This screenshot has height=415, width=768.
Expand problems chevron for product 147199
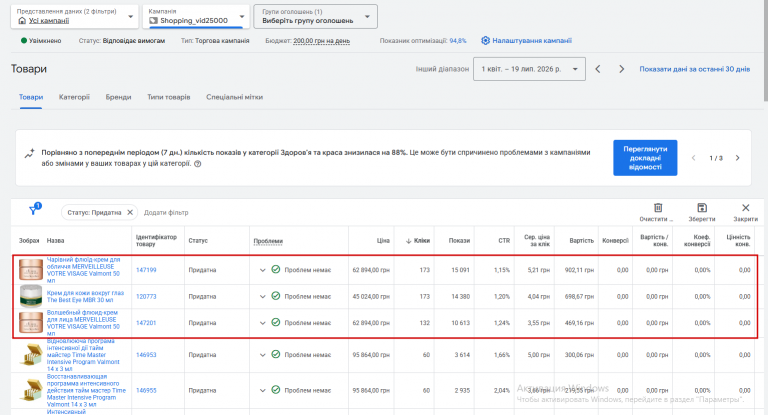[263, 270]
